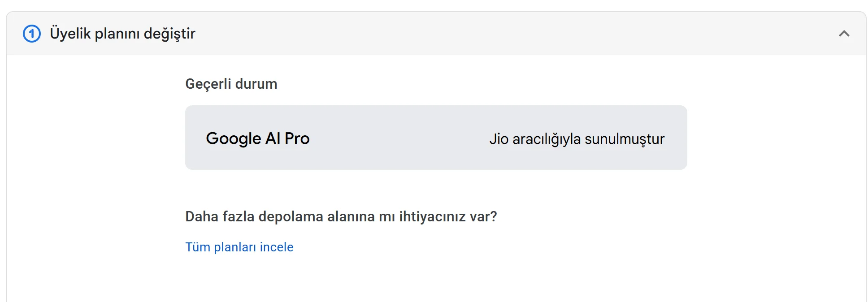Image resolution: width=868 pixels, height=302 pixels.
Task: Click the Google AI Pro plan name
Action: 258,138
